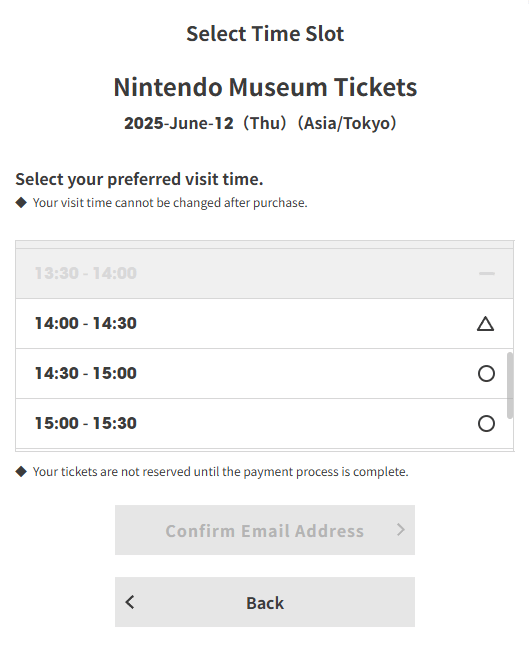Click the greyed-out 13:30 - 14:00 slot
Image resolution: width=529 pixels, height=649 pixels.
264,274
